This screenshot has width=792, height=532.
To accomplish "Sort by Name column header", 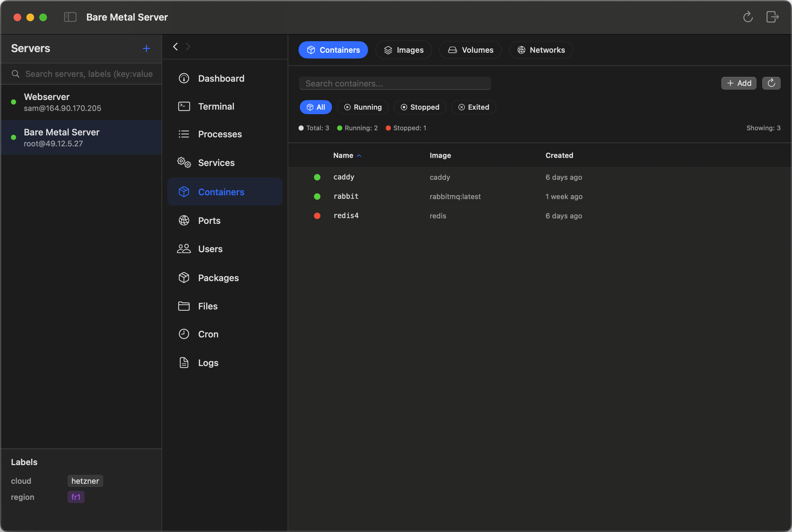I will [x=347, y=155].
